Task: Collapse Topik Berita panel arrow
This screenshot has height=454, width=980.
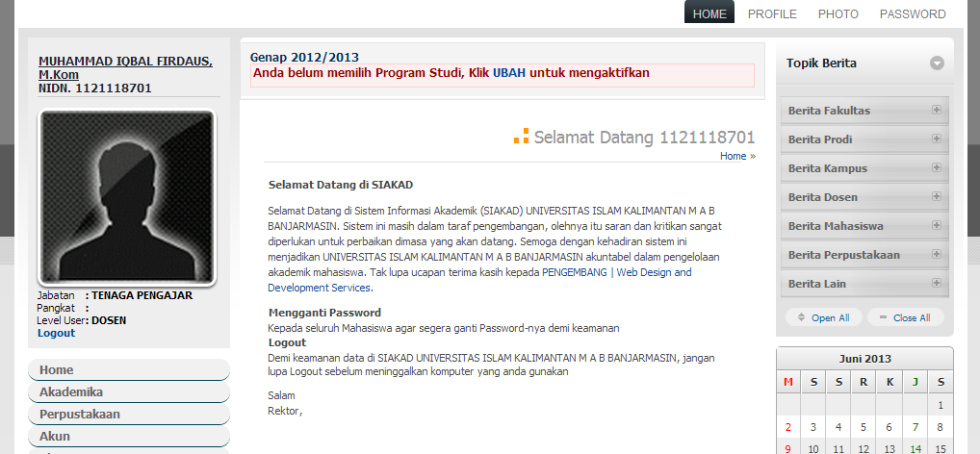Action: coord(937,63)
